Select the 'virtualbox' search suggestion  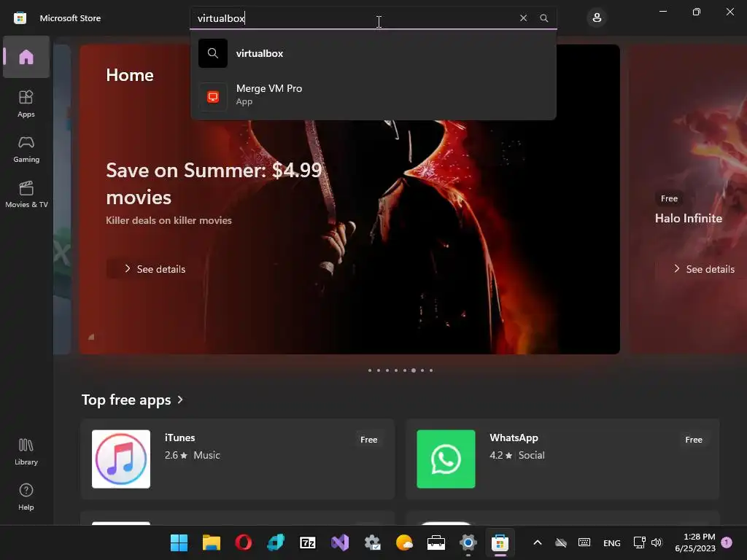tap(373, 53)
